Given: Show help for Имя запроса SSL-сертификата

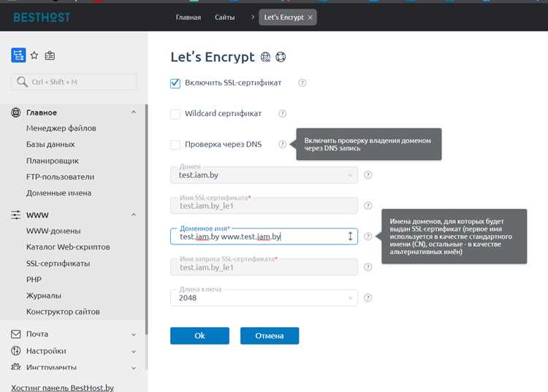Looking at the screenshot, I should (368, 267).
